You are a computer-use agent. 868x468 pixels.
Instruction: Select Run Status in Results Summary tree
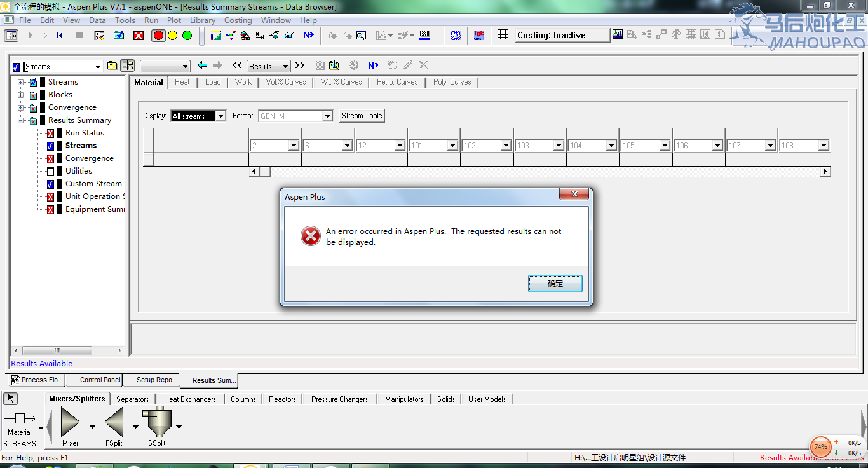84,133
